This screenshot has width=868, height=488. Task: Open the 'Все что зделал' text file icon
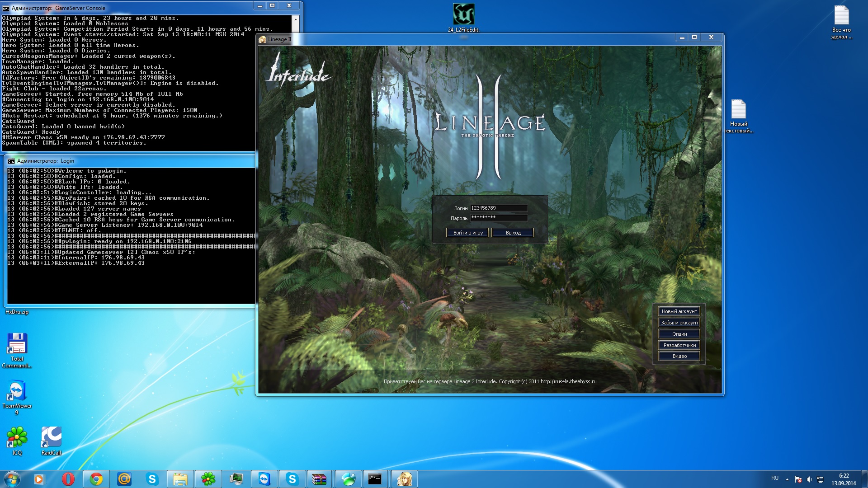pyautogui.click(x=841, y=22)
